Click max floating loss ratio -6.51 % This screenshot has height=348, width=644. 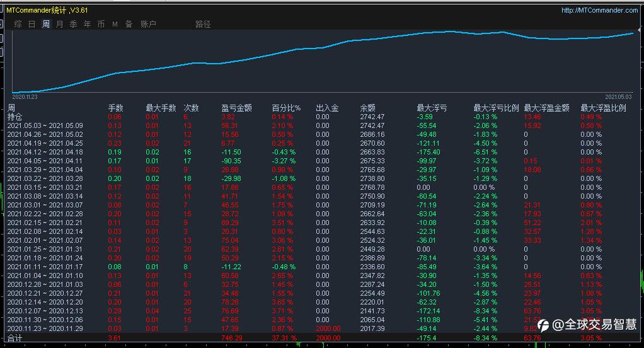coord(485,152)
